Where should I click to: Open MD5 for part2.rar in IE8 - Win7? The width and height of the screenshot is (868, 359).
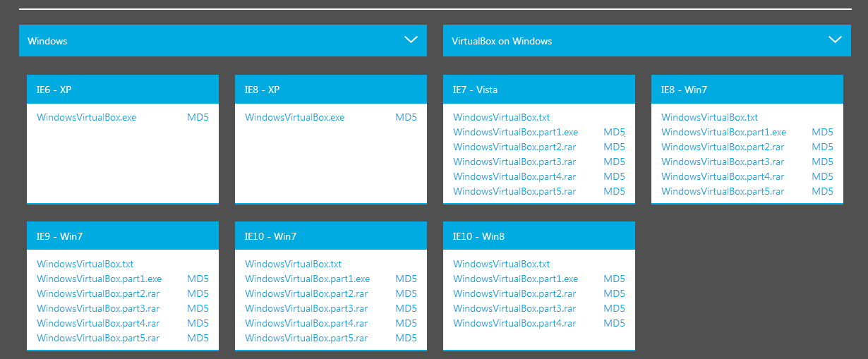click(822, 147)
